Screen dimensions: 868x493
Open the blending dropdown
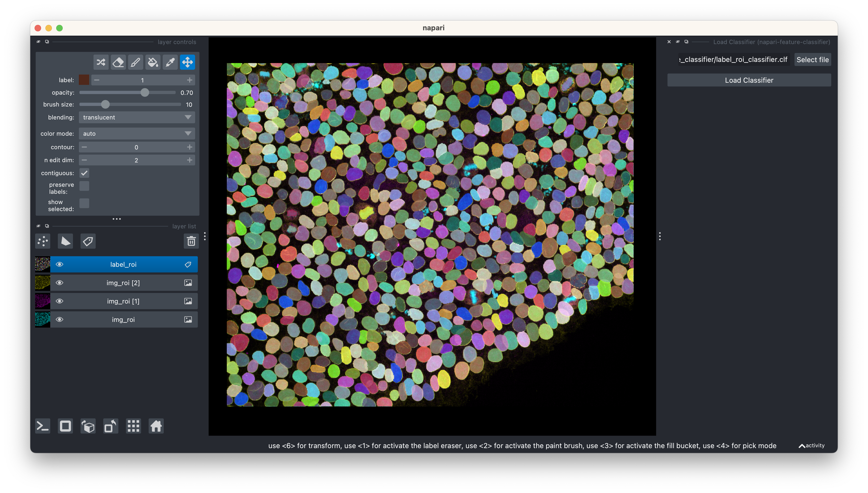[x=137, y=117]
